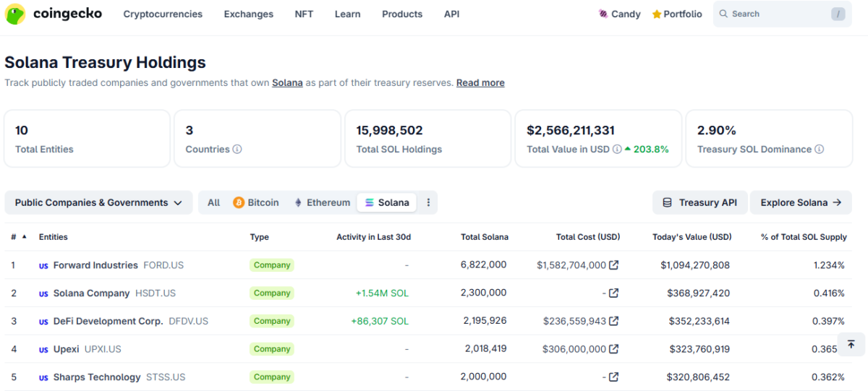The image size is (868, 391).
Task: Switch to Ethereum treasury filter
Action: click(x=322, y=202)
